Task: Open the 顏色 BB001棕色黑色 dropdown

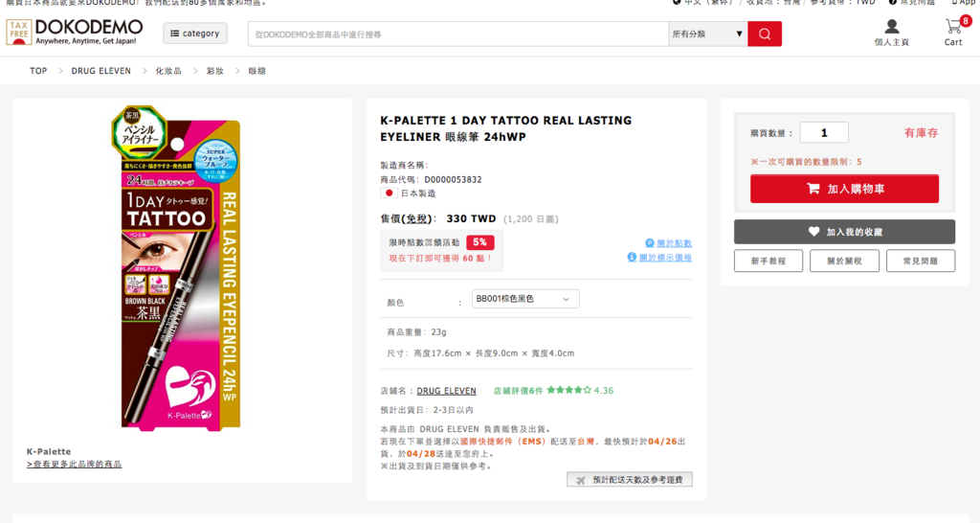Action: 525,299
